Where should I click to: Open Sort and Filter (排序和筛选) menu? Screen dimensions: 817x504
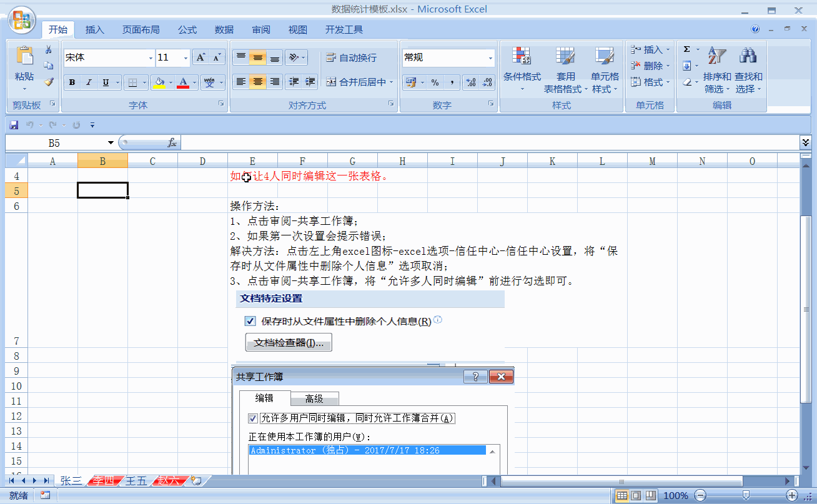[x=716, y=69]
